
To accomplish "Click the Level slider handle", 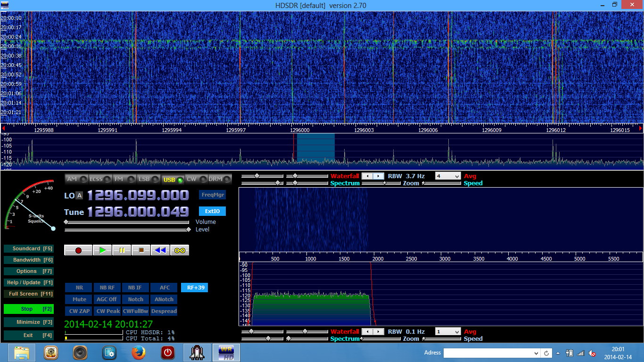I will point(189,230).
